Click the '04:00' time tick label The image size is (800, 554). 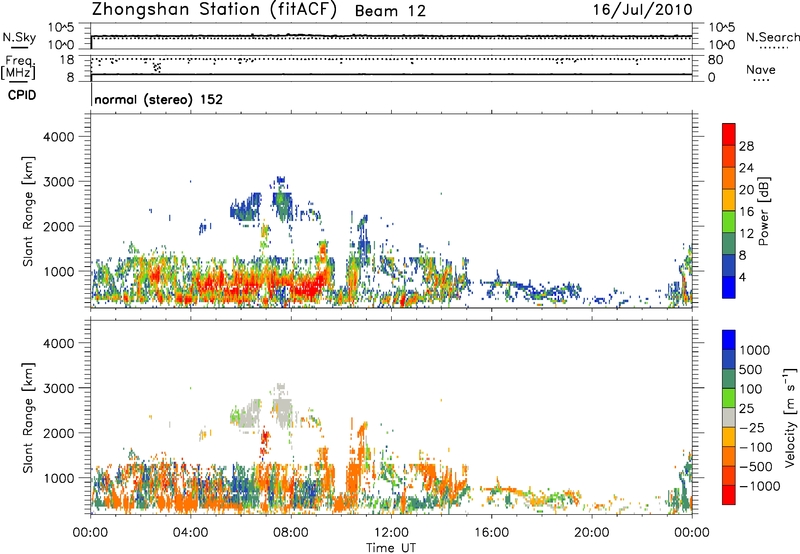190,533
